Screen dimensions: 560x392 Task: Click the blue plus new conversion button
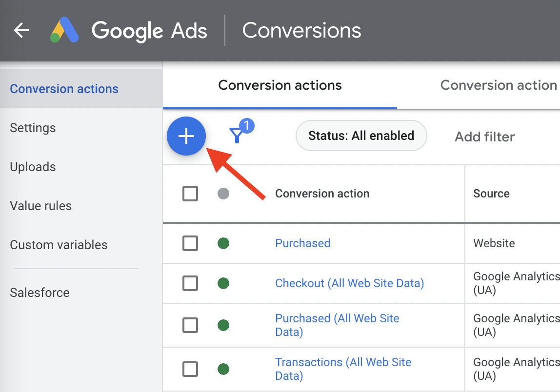(186, 136)
